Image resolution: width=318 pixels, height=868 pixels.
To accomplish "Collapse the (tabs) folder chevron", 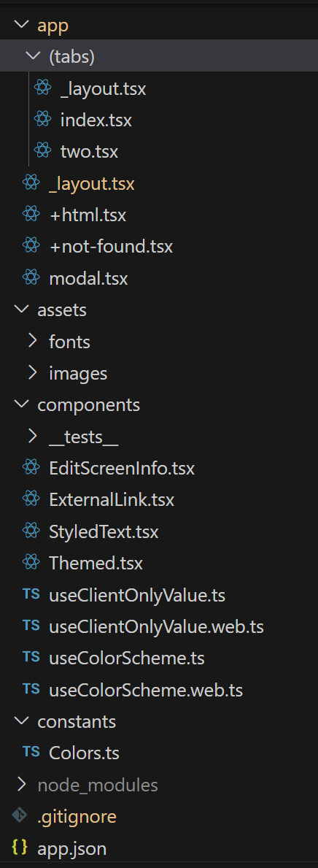I will [x=33, y=56].
